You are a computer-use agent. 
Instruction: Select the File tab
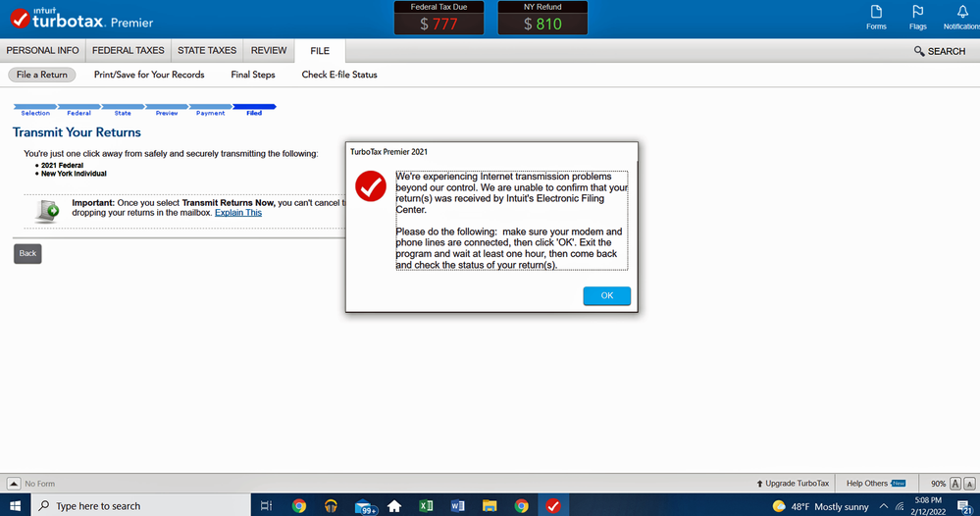point(320,51)
